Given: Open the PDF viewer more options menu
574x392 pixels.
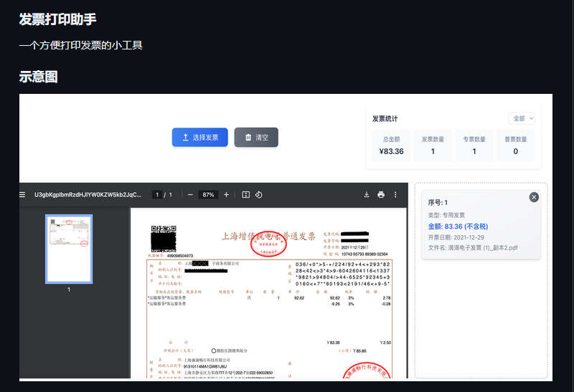Looking at the screenshot, I should [395, 194].
